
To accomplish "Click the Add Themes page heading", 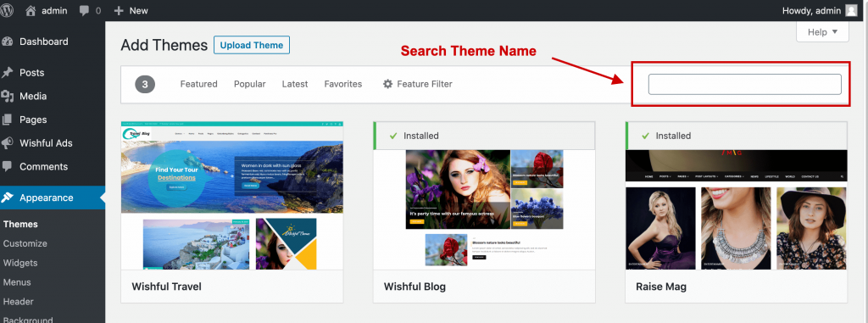I will pyautogui.click(x=164, y=46).
